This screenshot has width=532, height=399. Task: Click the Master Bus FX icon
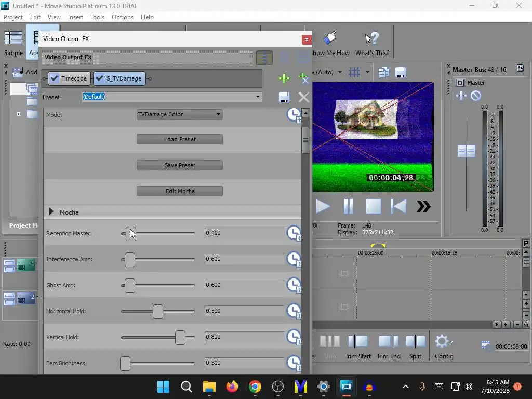pyautogui.click(x=461, y=96)
